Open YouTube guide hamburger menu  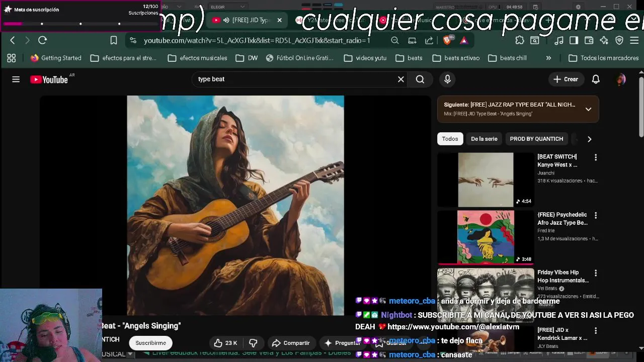tap(16, 79)
